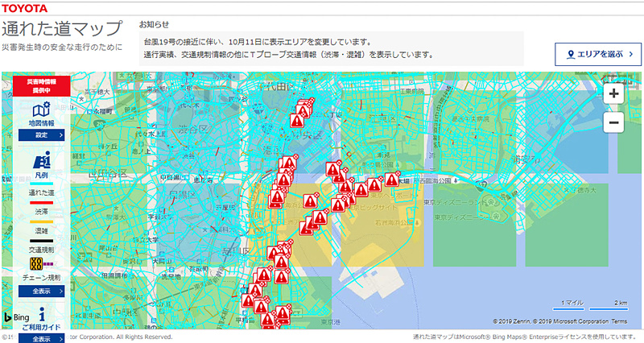Click the お知らせ notice heading
Screen dimensions: 644x343
154,24
